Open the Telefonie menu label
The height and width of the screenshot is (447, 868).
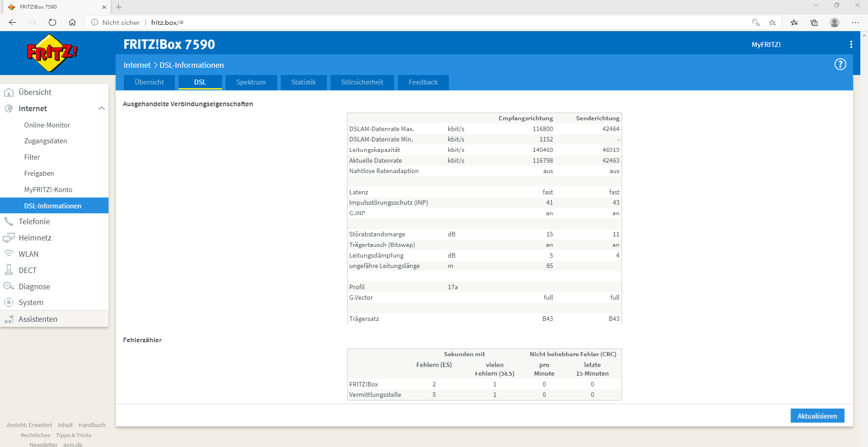pos(34,221)
